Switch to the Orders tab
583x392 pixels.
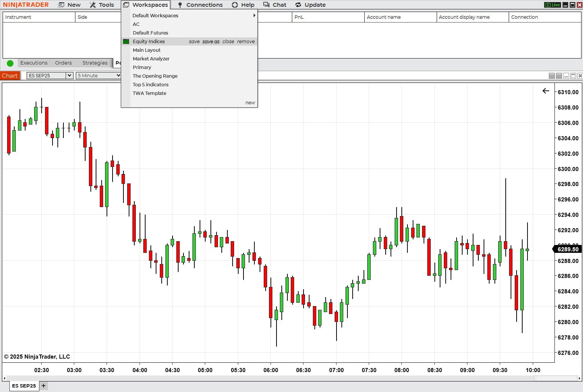click(x=63, y=63)
